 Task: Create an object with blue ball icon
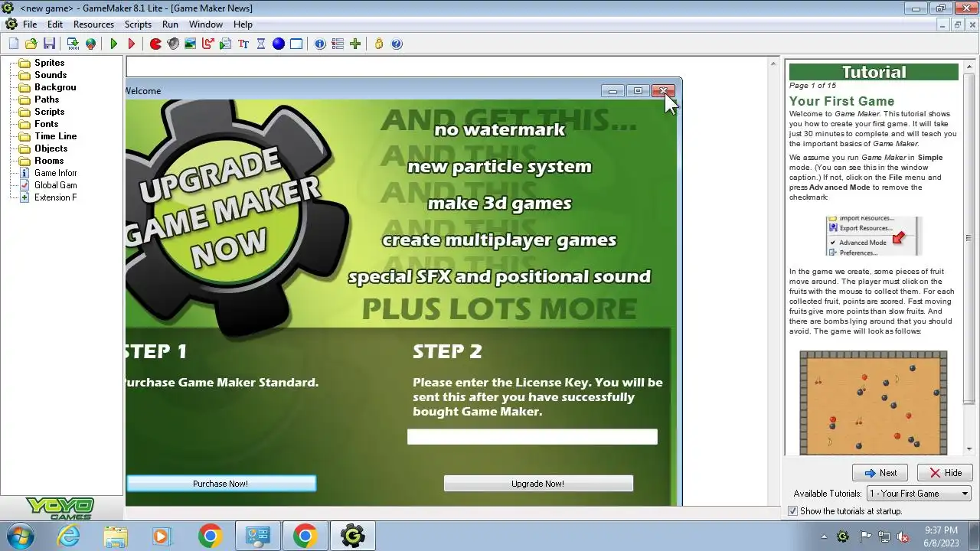click(279, 44)
